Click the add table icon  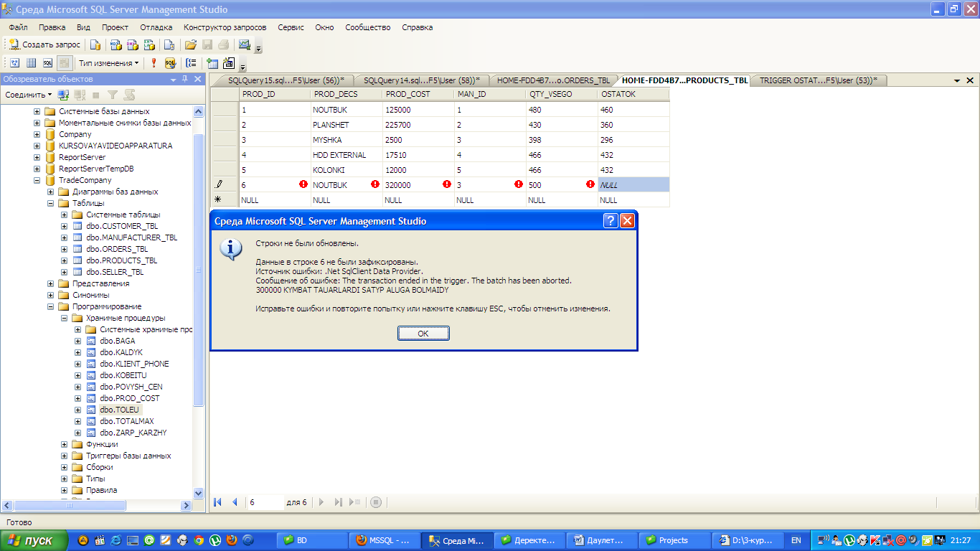point(212,63)
